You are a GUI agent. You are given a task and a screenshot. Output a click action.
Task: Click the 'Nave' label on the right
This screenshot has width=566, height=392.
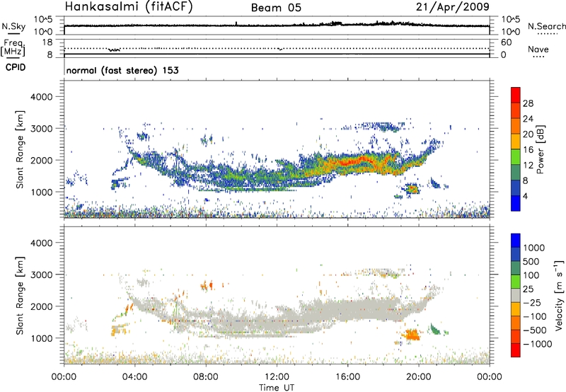(x=538, y=49)
